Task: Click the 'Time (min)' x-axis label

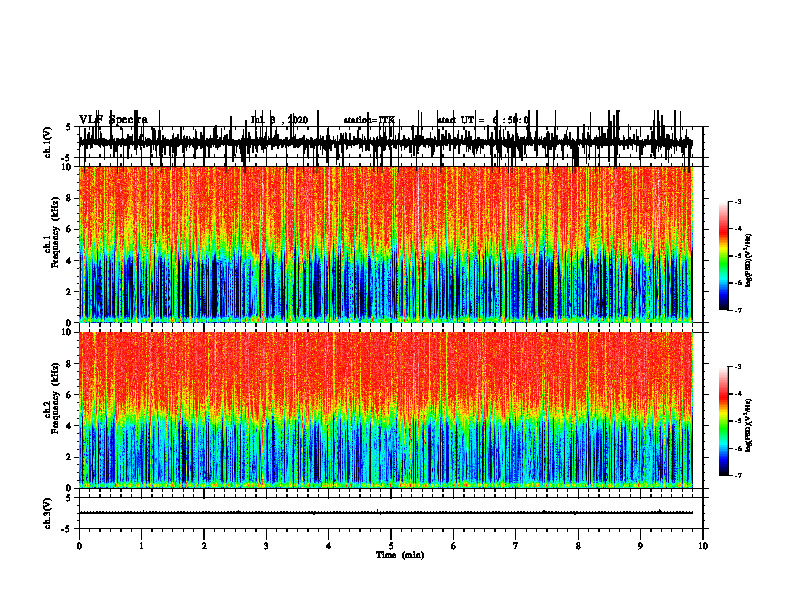Action: (400, 555)
